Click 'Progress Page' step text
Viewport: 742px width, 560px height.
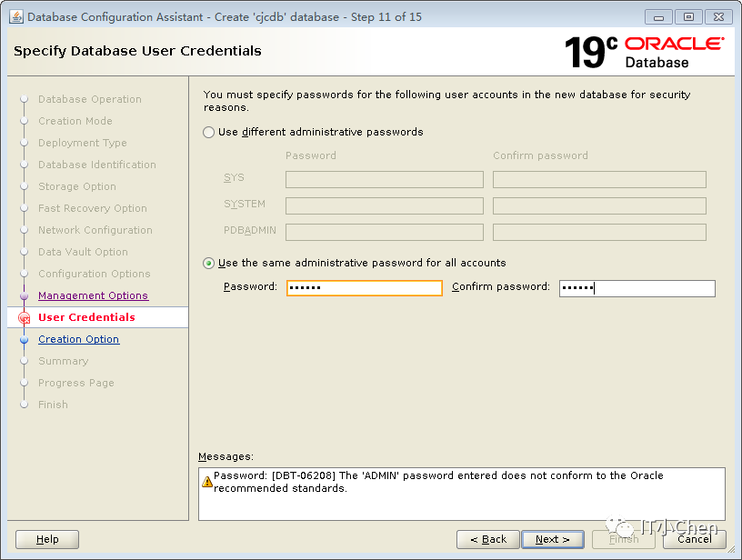point(76,383)
